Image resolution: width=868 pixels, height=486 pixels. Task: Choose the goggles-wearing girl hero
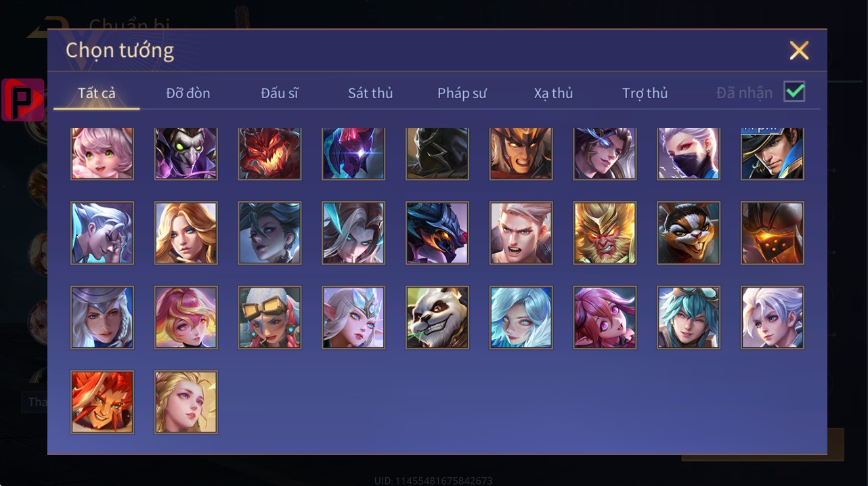click(x=269, y=317)
